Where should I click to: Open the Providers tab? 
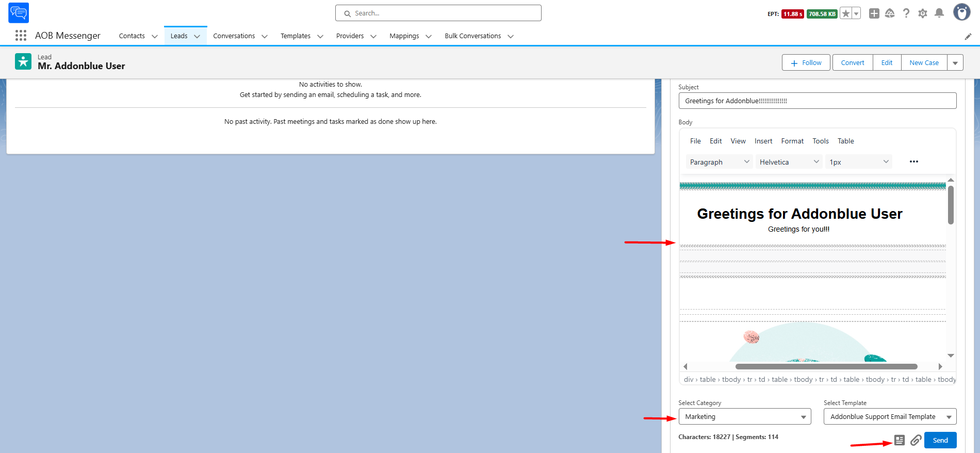[x=350, y=36]
